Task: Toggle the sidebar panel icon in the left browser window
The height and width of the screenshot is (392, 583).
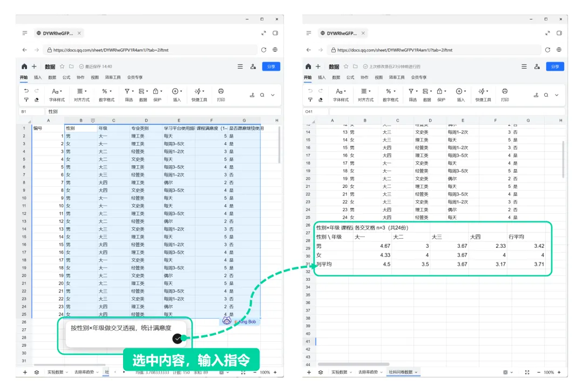Action: [275, 33]
